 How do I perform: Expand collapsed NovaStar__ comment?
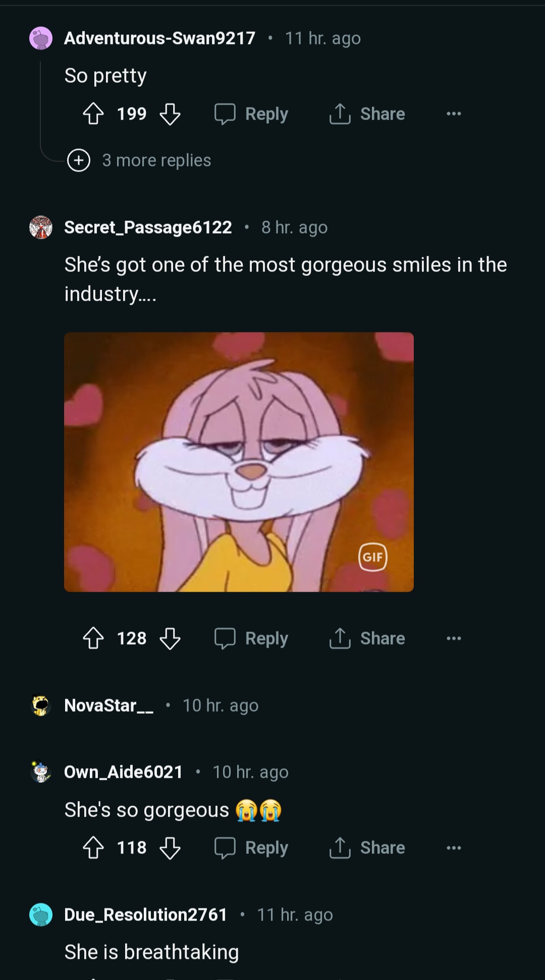coord(109,705)
